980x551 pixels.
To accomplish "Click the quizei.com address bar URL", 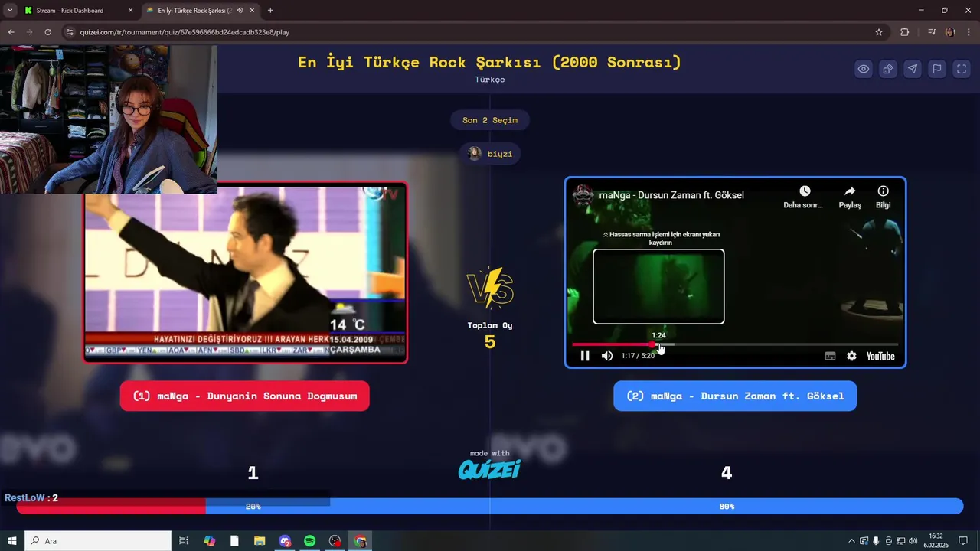I will 185,32.
